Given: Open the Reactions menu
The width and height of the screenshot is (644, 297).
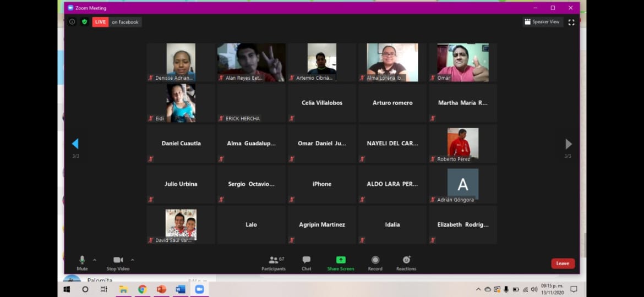Looking at the screenshot, I should click(406, 263).
